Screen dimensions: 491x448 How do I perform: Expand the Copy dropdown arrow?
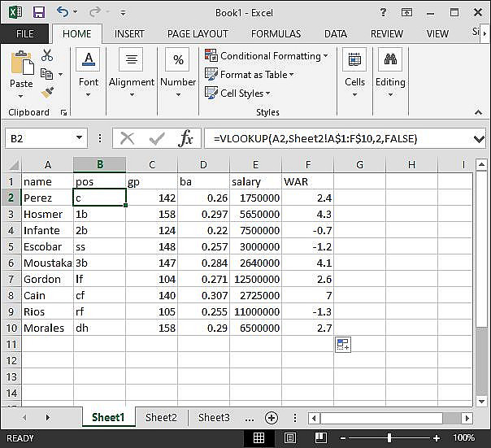click(x=60, y=75)
